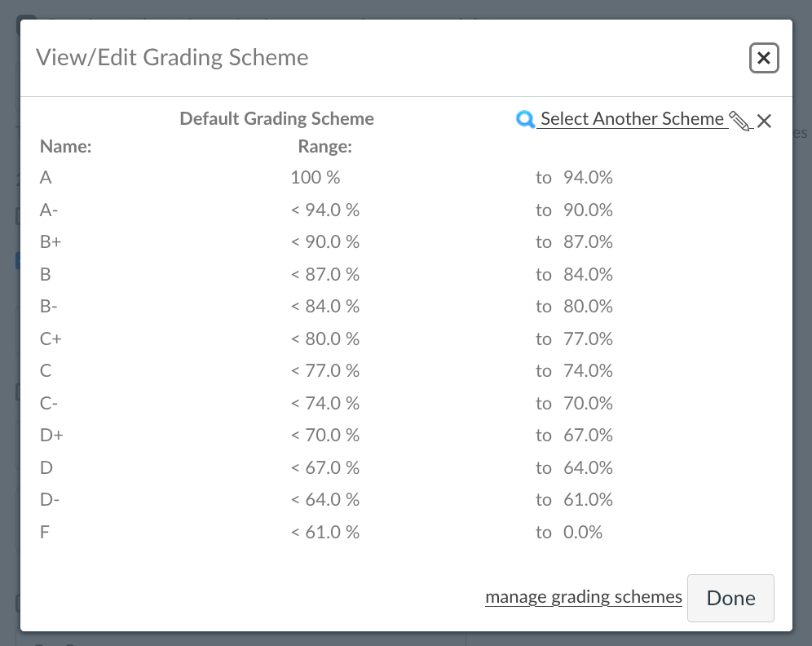Click the pencil icon to edit grading scheme
Image resolution: width=812 pixels, height=646 pixels.
click(740, 122)
